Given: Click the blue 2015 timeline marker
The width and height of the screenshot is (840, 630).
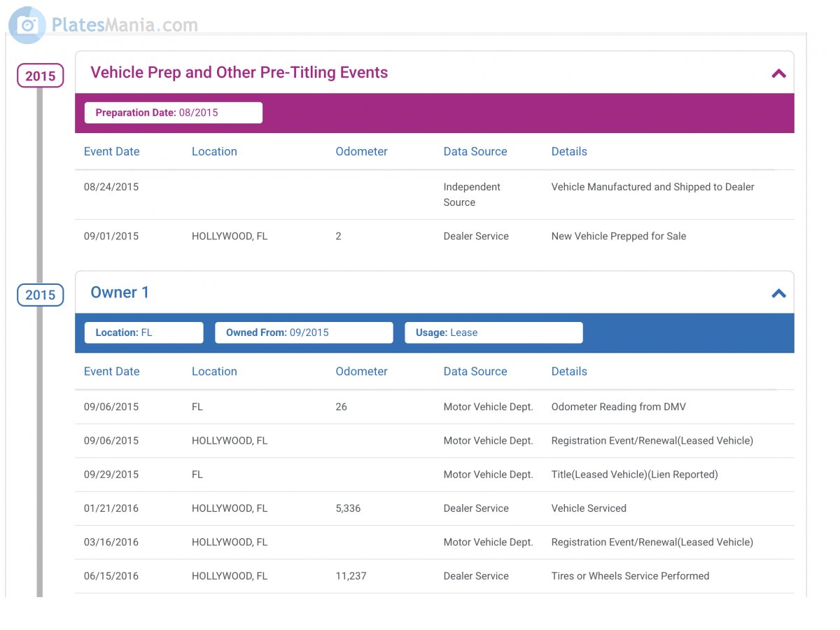Looking at the screenshot, I should click(x=41, y=295).
